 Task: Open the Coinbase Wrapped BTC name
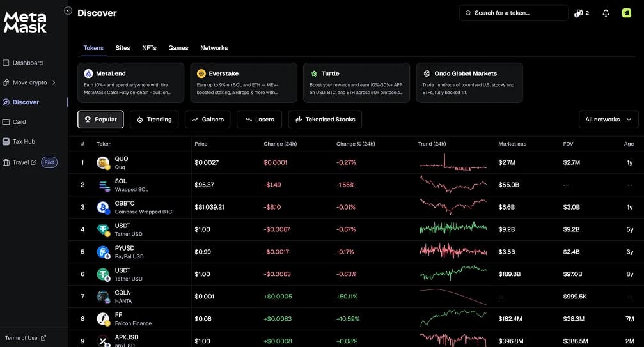click(143, 212)
